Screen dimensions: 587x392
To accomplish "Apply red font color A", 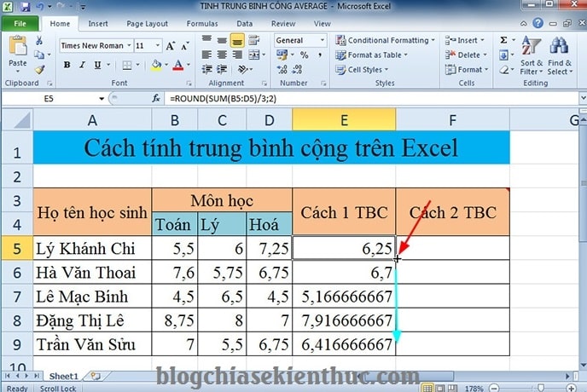I will [178, 65].
